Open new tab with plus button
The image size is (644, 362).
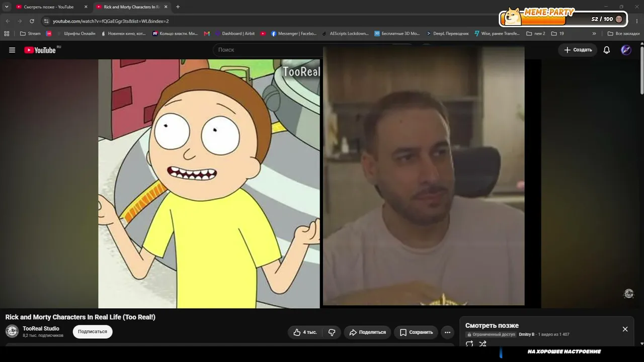click(x=178, y=7)
